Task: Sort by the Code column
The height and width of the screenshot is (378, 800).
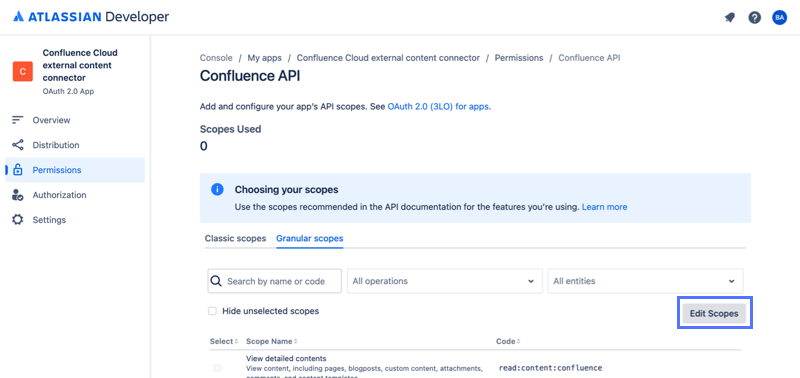Action: (x=508, y=341)
